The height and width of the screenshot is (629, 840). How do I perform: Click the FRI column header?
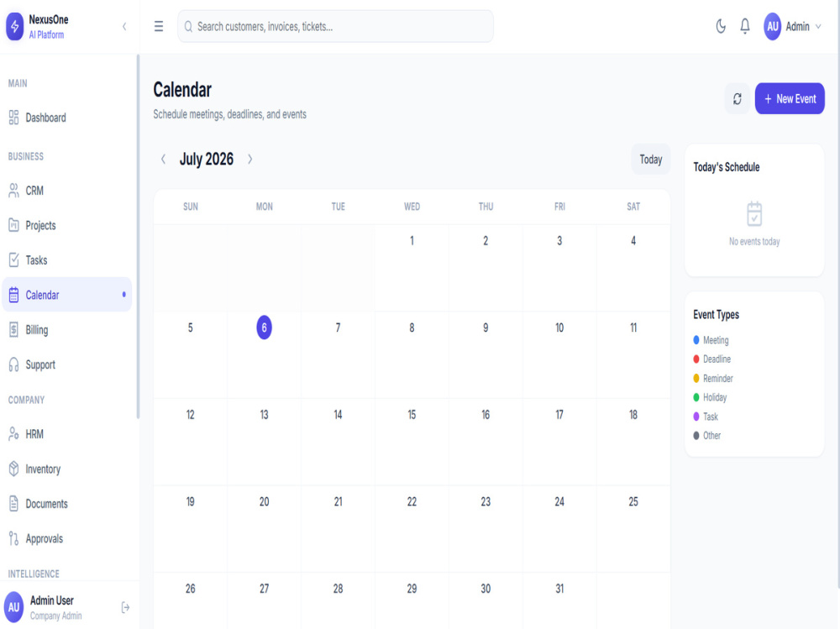click(559, 207)
